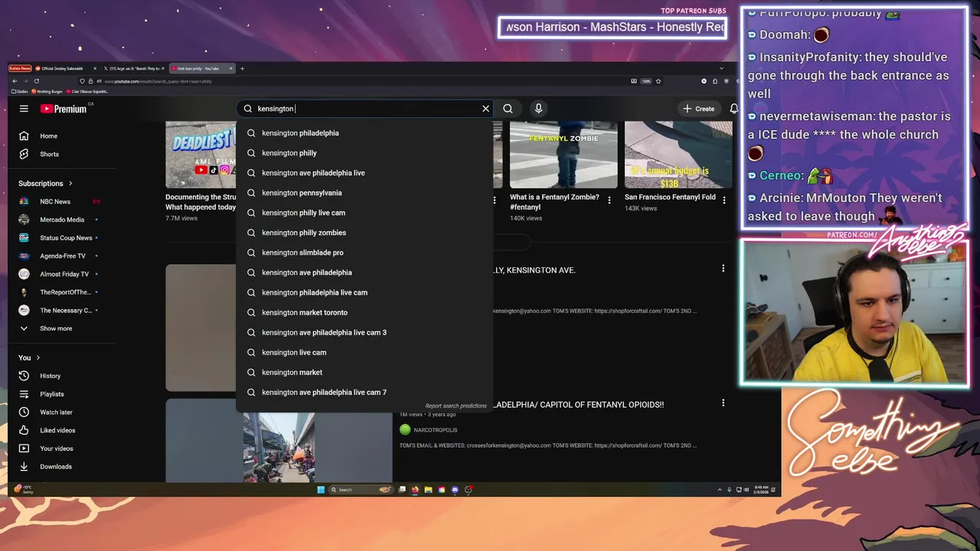
Task: Select suggestion kensington philadelphia
Action: point(364,133)
